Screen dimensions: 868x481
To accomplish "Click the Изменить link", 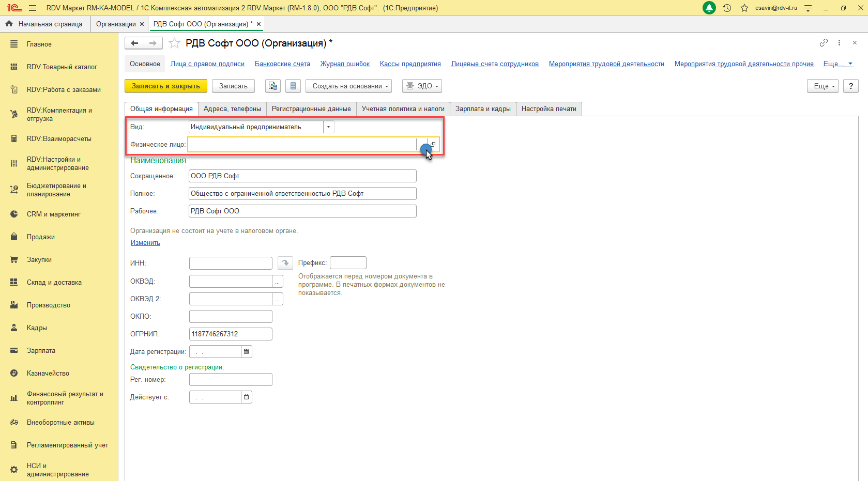I will tap(145, 243).
